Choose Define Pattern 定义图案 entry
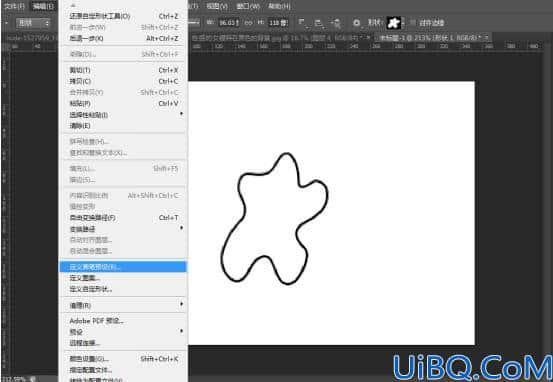 click(123, 278)
